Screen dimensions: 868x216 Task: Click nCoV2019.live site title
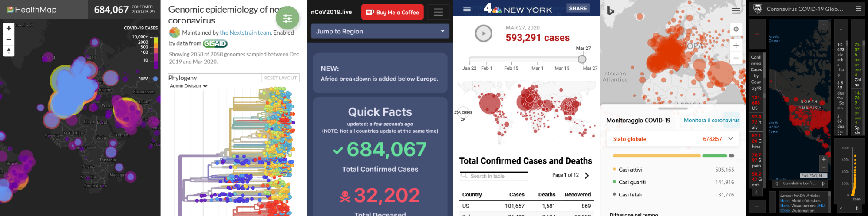pyautogui.click(x=331, y=12)
